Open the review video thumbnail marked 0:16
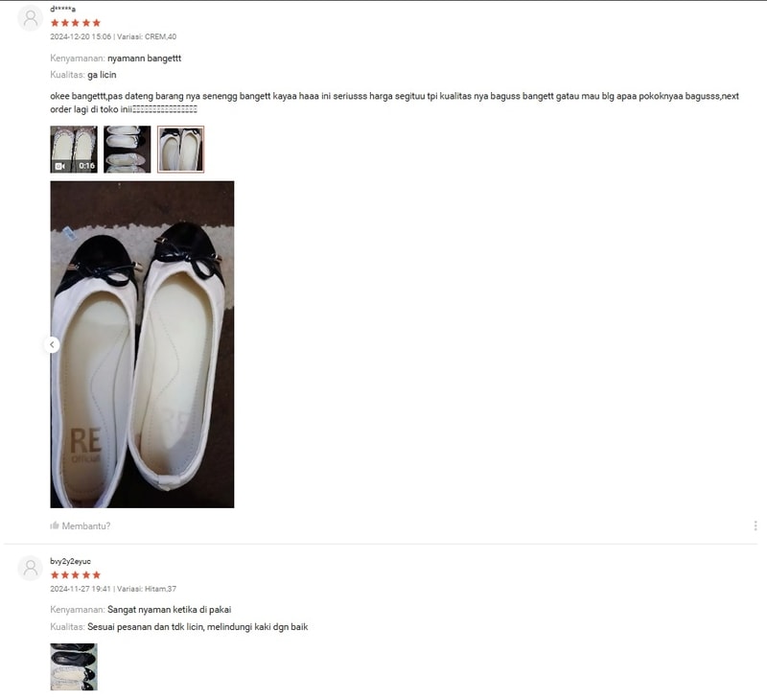Viewport: 767px width, 700px height. click(x=74, y=150)
